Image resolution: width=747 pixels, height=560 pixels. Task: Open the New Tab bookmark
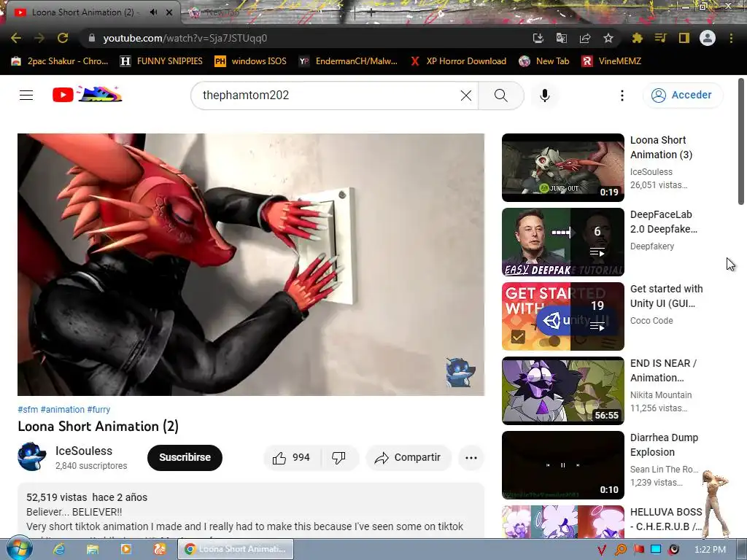tap(544, 61)
